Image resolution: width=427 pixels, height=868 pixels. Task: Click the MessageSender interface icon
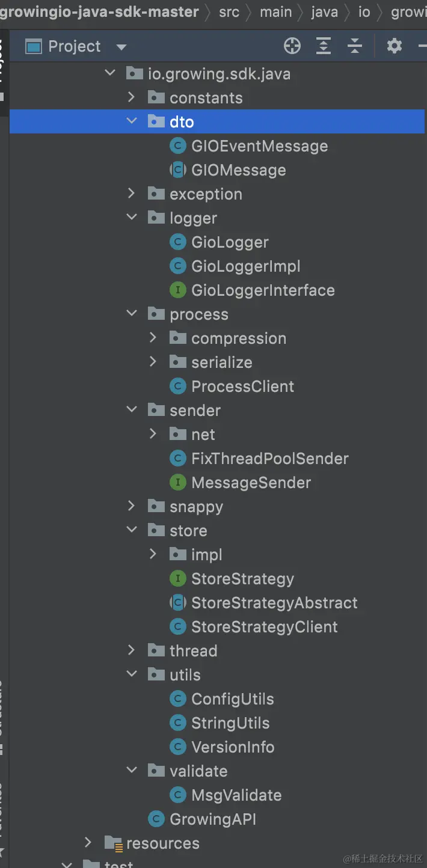click(x=177, y=483)
